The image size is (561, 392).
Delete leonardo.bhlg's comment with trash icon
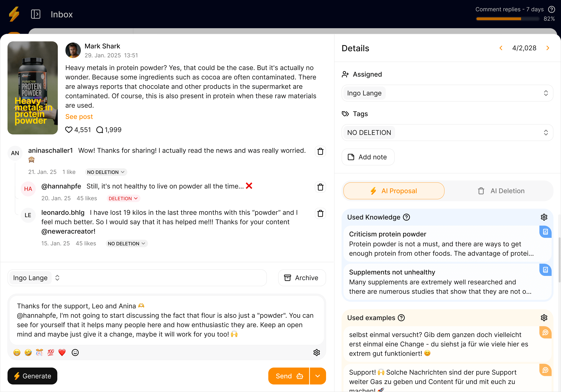[x=320, y=214]
